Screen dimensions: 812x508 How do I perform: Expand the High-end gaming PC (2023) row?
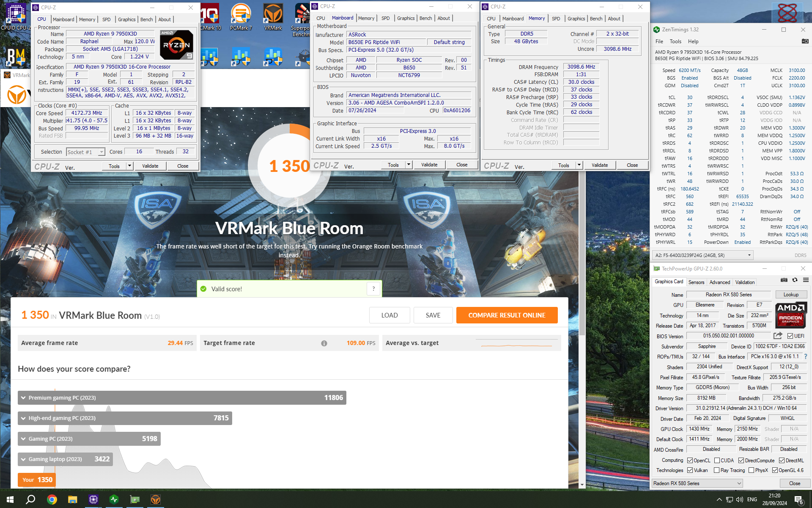pos(125,418)
